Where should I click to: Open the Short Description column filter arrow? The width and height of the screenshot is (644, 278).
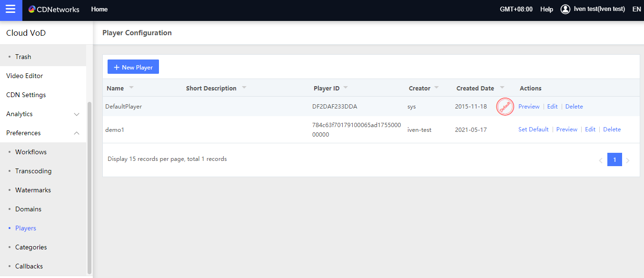pos(244,88)
